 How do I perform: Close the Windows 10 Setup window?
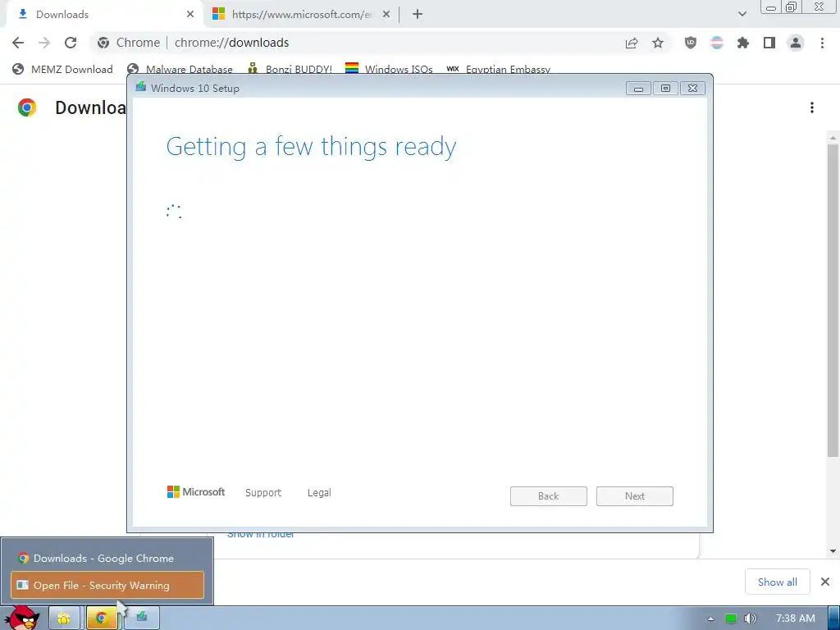692,89
